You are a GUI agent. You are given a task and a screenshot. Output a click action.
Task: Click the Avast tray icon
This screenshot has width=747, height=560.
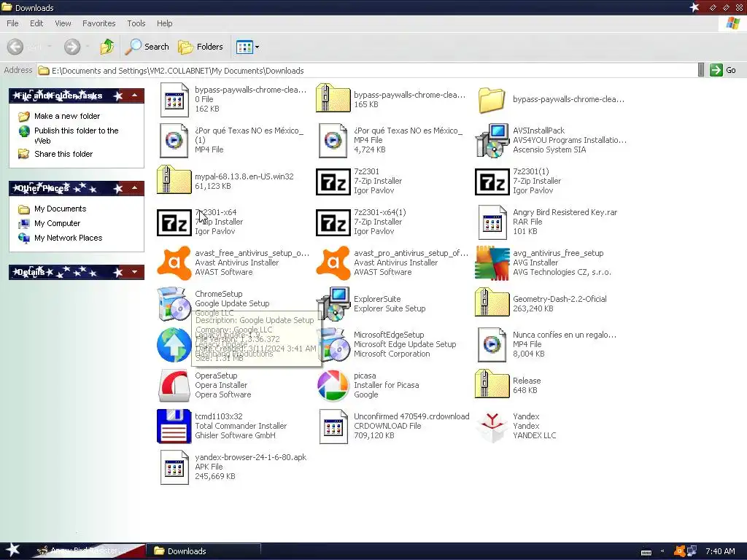[680, 551]
